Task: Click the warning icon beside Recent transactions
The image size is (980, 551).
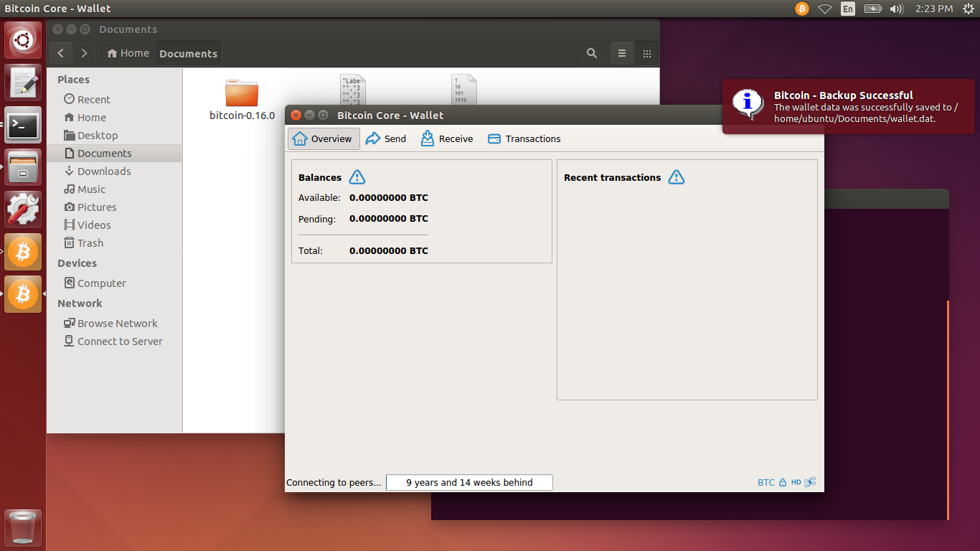Action: [x=677, y=177]
